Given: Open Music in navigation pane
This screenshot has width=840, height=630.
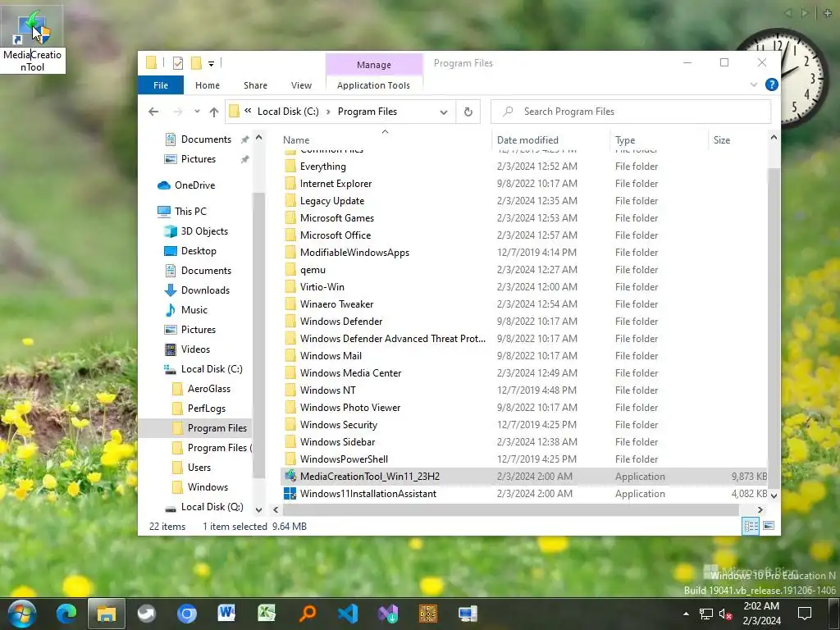Looking at the screenshot, I should pyautogui.click(x=194, y=310).
